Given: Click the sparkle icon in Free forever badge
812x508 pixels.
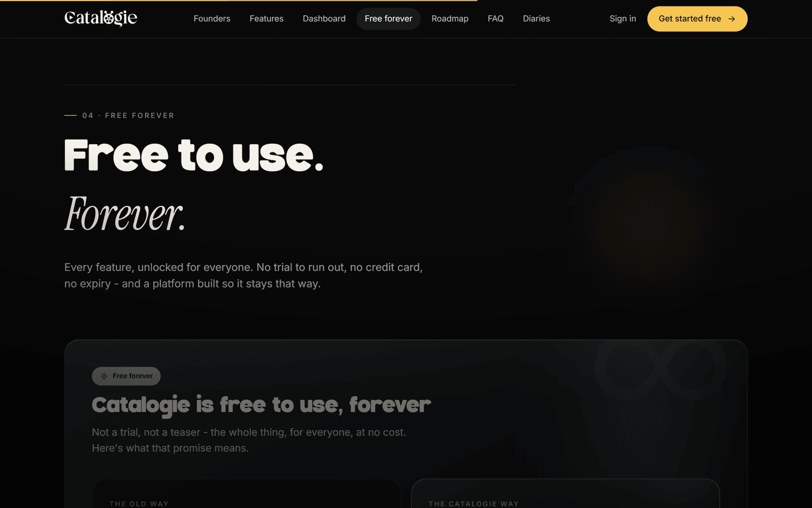Looking at the screenshot, I should pos(104,376).
